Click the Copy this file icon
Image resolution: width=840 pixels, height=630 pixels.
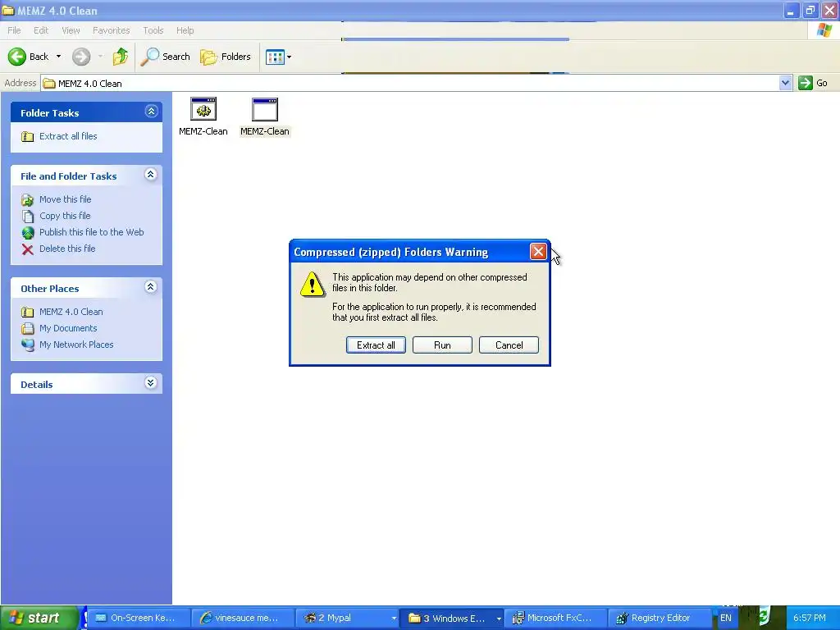pos(27,217)
